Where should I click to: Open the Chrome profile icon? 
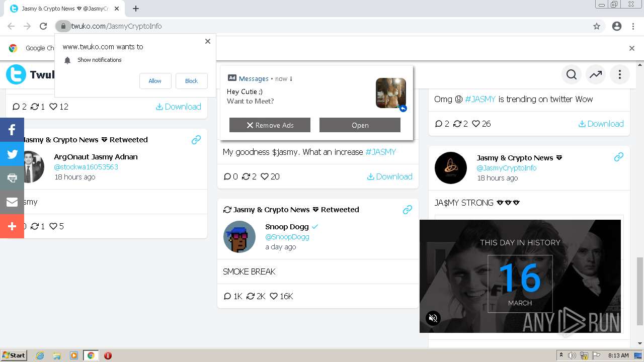(617, 26)
